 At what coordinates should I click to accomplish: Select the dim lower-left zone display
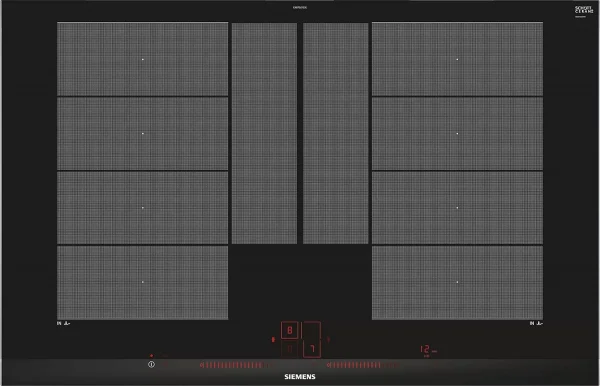(289, 349)
